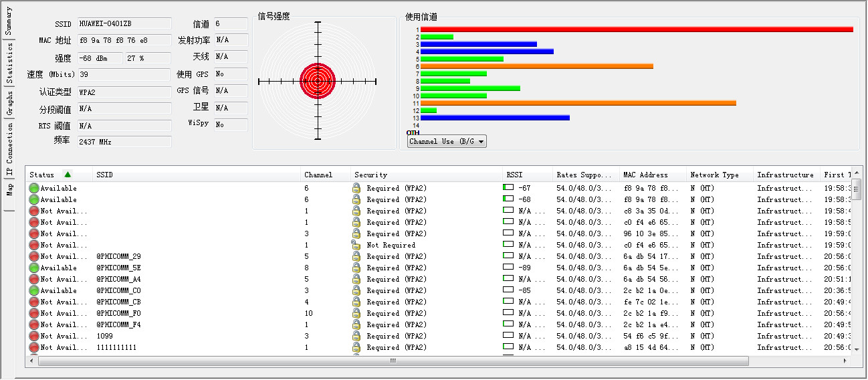
Task: Sort list by the Channel column header
Action: [318, 175]
